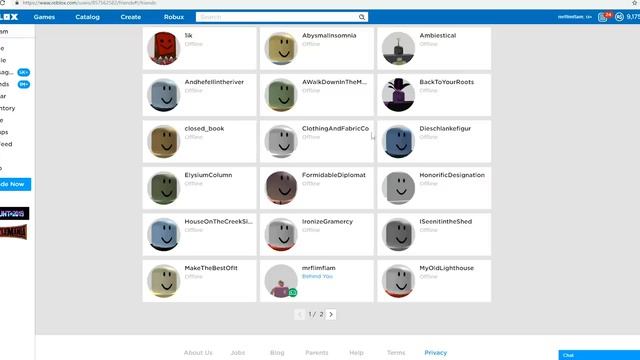This screenshot has width=640, height=360.
Task: Click the previous page arrow in pagination
Action: [300, 314]
